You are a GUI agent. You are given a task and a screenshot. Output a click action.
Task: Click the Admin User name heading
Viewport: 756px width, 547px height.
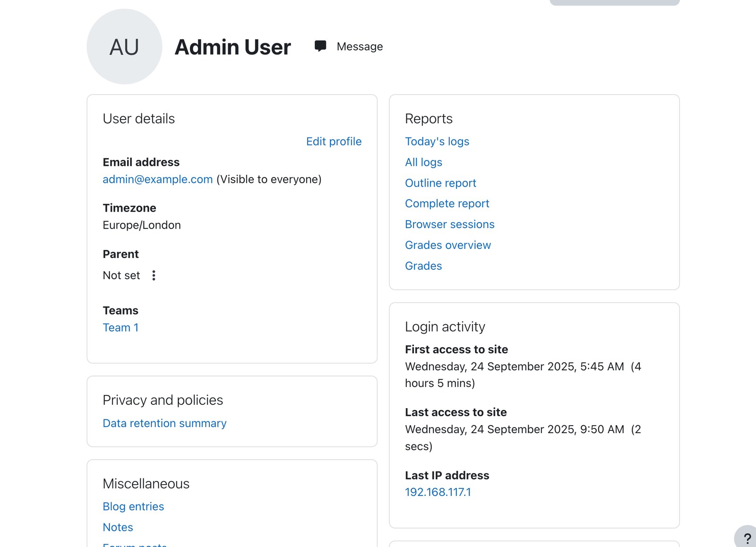pyautogui.click(x=232, y=47)
